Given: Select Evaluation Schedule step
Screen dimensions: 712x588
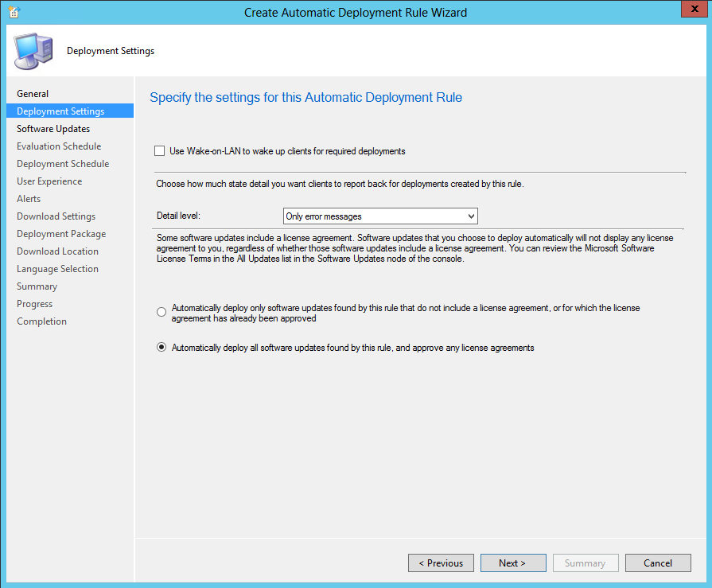Looking at the screenshot, I should [59, 146].
